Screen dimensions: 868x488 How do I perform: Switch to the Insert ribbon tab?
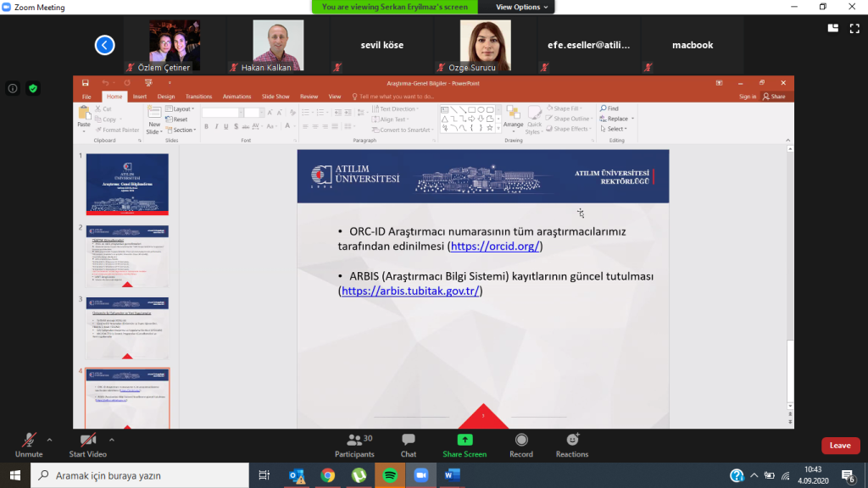pos(140,97)
